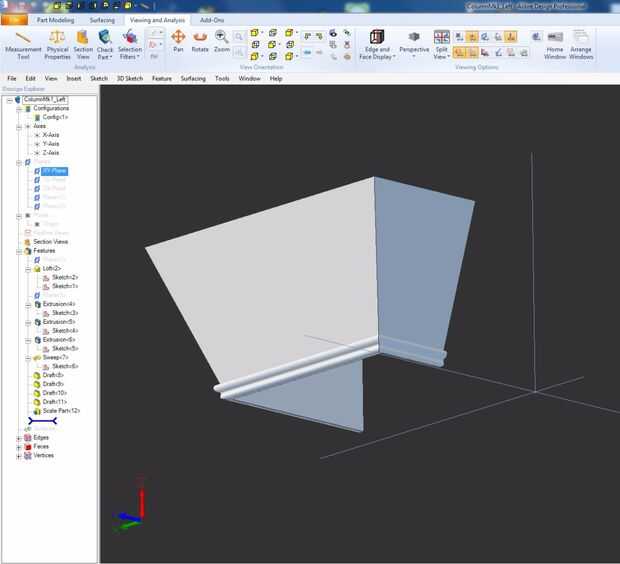Open the Sketch menu

click(99, 78)
